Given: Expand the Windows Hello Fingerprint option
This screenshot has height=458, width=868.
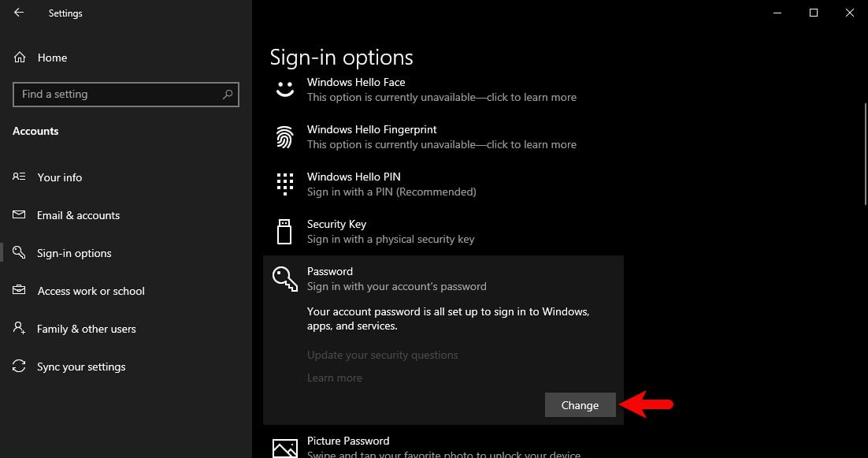Looking at the screenshot, I should pos(443,137).
